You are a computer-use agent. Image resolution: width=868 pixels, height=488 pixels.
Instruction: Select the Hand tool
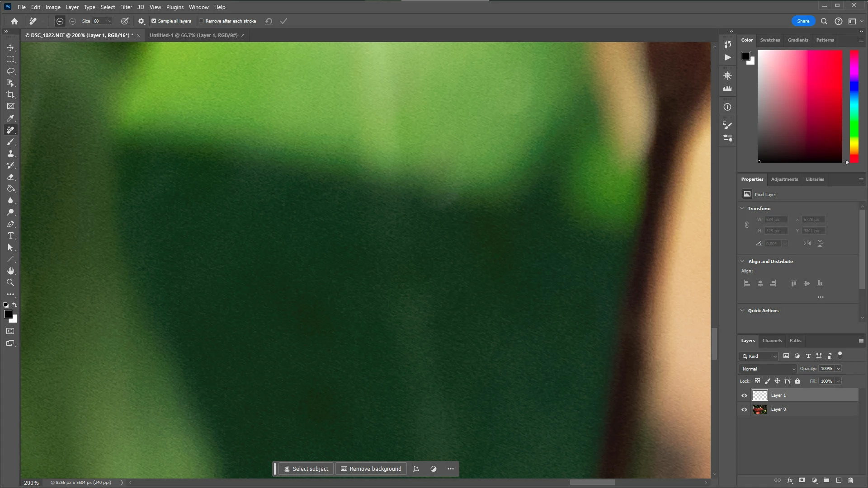tap(10, 271)
